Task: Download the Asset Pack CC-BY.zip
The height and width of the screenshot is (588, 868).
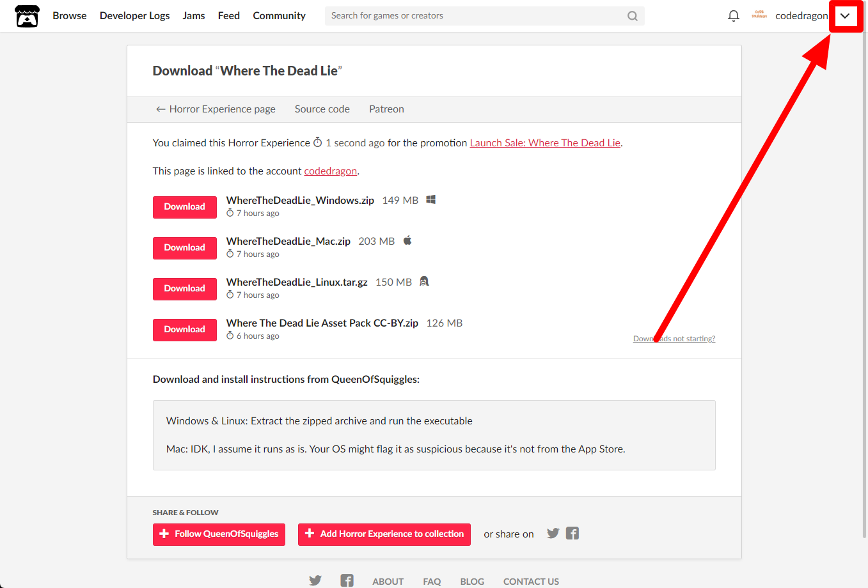Action: tap(185, 330)
